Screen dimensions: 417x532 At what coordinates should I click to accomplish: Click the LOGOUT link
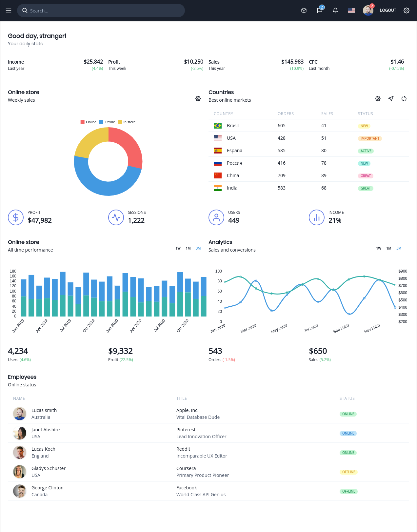pos(388,10)
